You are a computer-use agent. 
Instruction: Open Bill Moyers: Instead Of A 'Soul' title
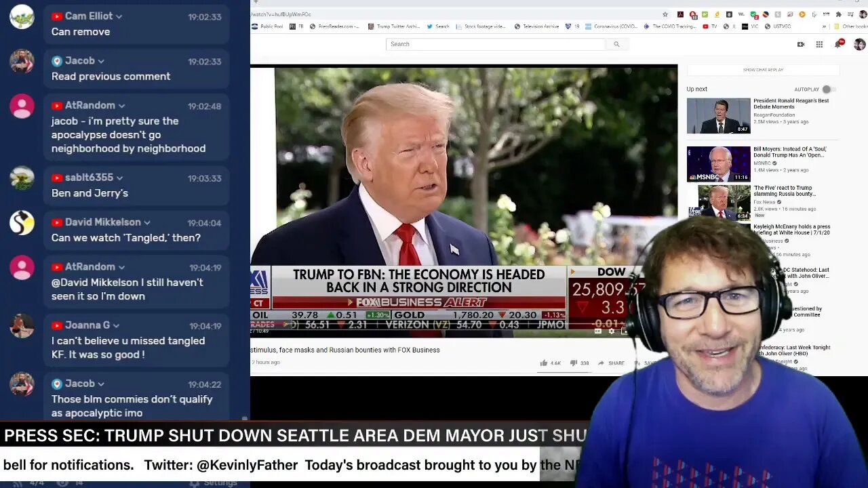click(789, 152)
